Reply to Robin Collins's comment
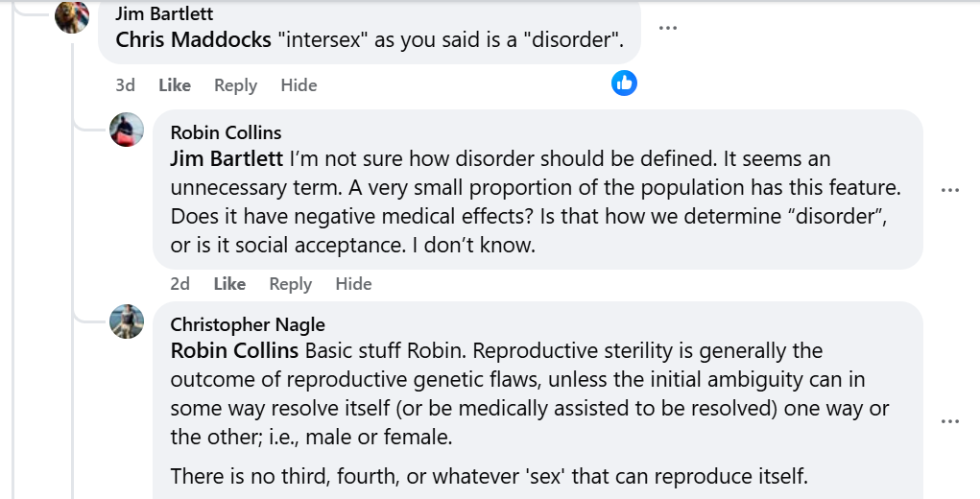This screenshot has height=499, width=980. [291, 284]
